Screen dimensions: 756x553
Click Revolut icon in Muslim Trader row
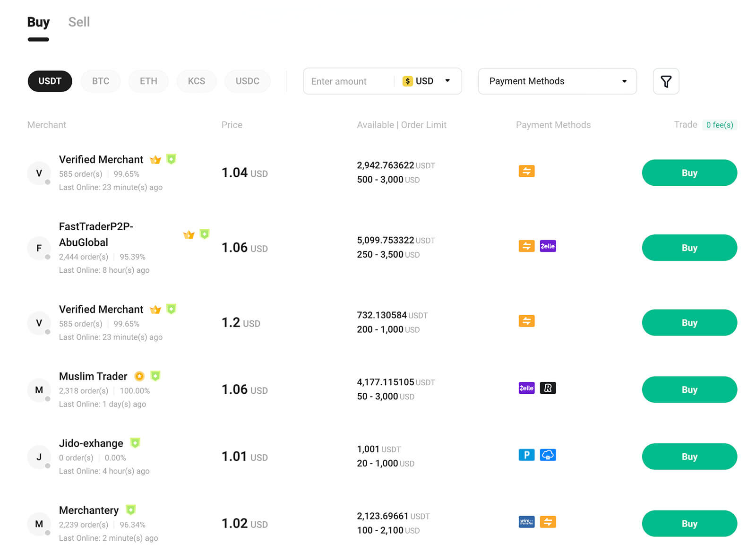coord(547,388)
